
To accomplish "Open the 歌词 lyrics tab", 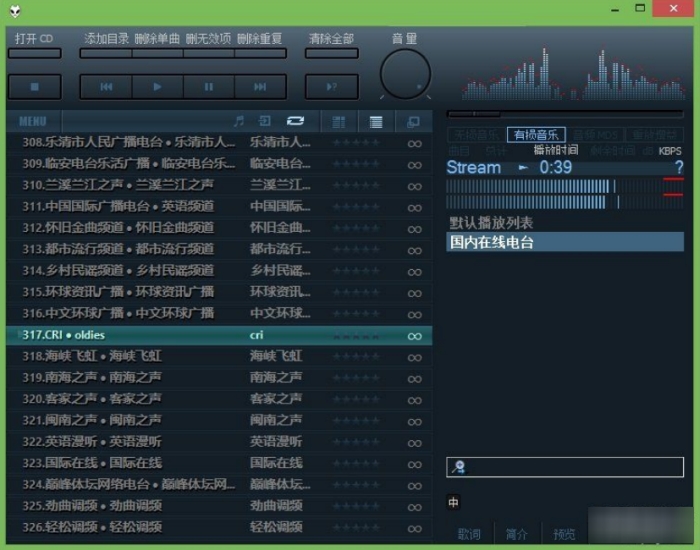I will (x=469, y=534).
